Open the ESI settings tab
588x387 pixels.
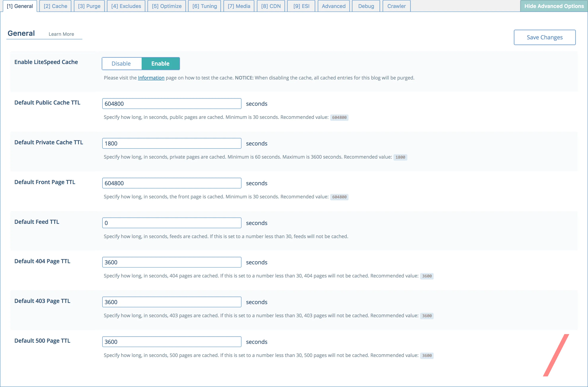coord(301,6)
